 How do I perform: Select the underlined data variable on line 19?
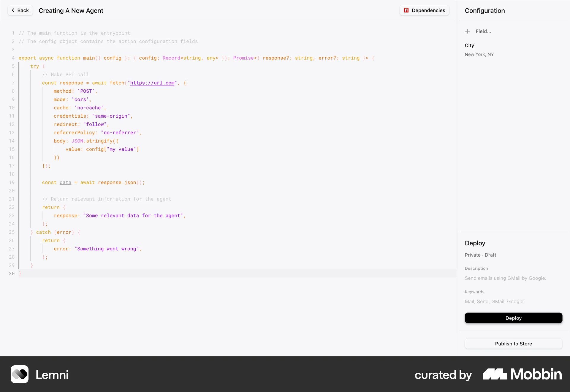[x=65, y=182]
